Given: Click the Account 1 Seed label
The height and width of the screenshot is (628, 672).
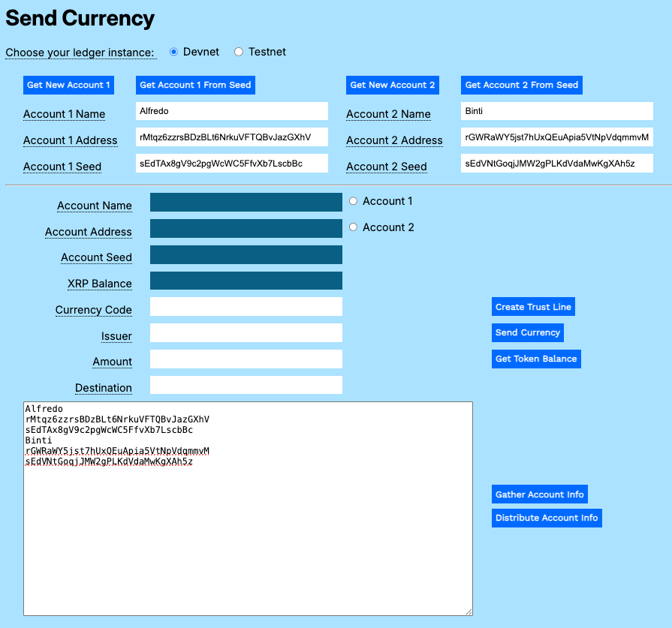Looking at the screenshot, I should click(x=62, y=166).
